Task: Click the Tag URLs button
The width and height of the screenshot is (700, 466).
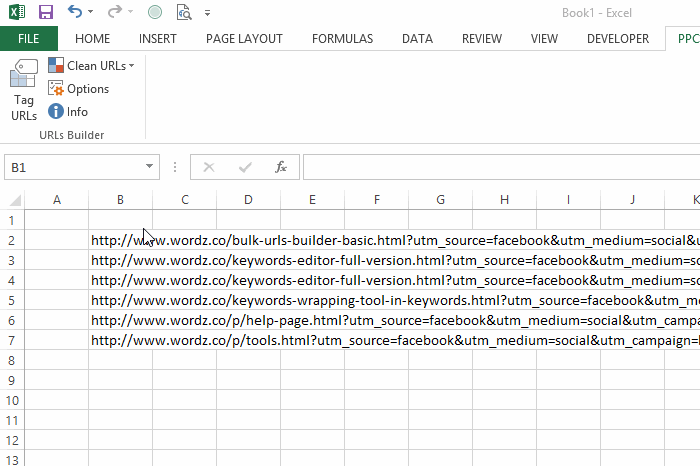Action: click(x=24, y=90)
